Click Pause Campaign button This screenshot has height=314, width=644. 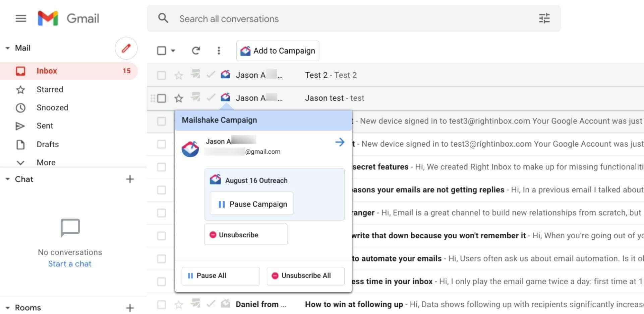pos(251,204)
